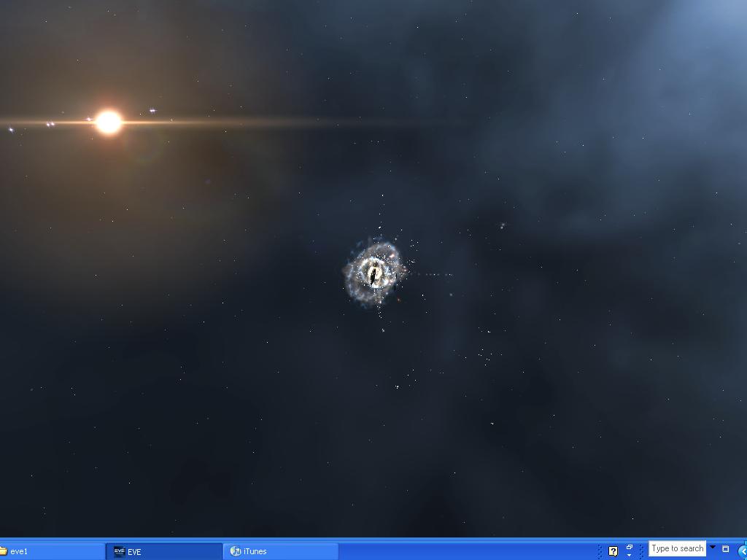Viewport: 747px width, 560px height.
Task: Expand hidden tray icons with the round chevron
Action: click(743, 551)
